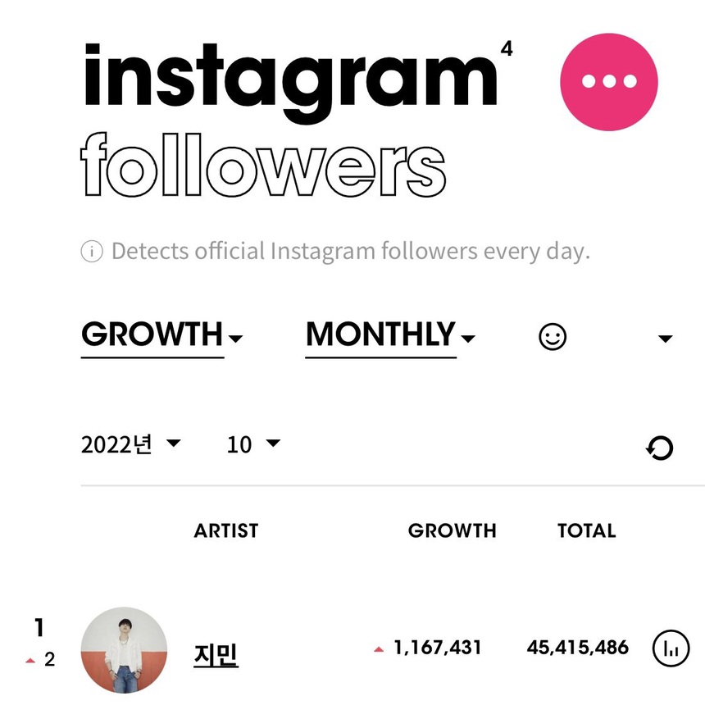The height and width of the screenshot is (728, 705).
Task: Open the 지민 artist link
Action: point(216,655)
